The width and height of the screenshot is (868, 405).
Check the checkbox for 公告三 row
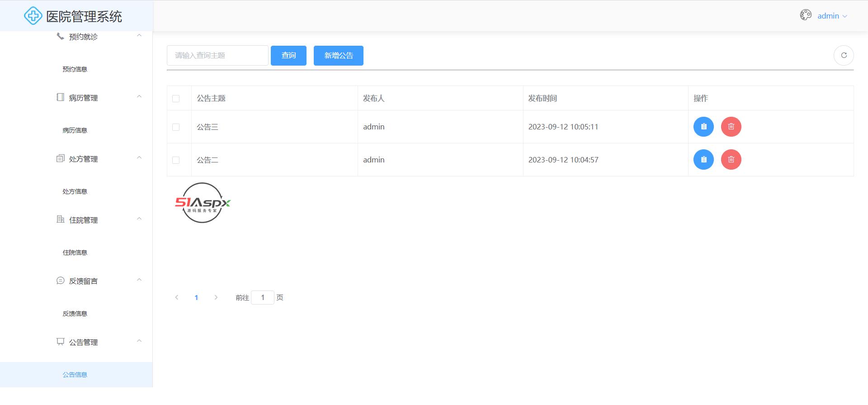pyautogui.click(x=176, y=127)
